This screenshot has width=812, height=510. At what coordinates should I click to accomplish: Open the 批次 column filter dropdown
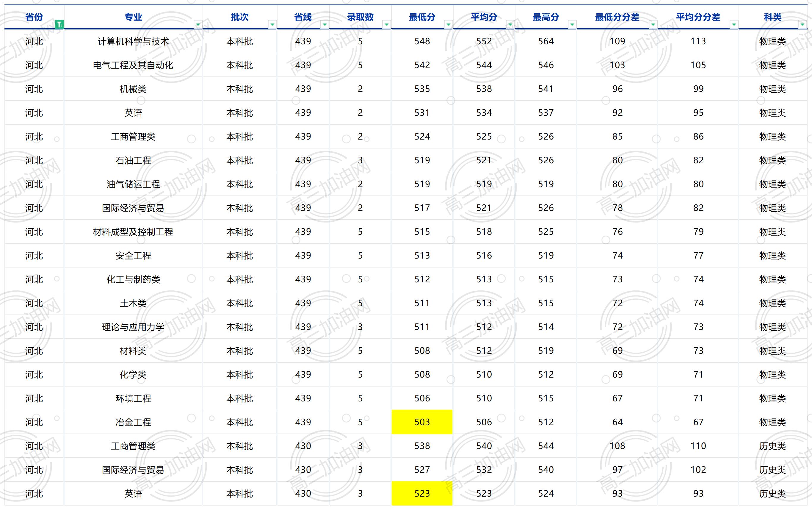point(272,24)
